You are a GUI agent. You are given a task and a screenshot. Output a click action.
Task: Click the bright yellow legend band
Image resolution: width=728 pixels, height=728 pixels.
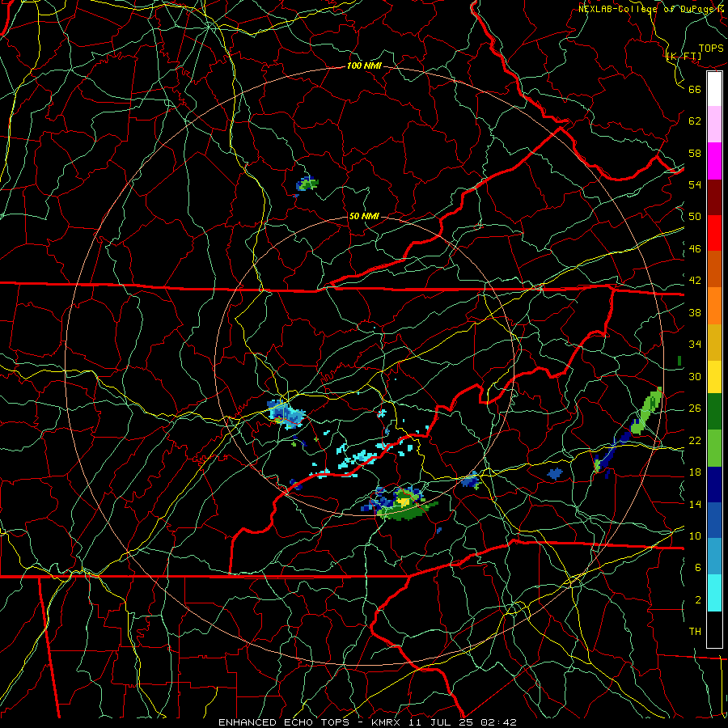714,377
